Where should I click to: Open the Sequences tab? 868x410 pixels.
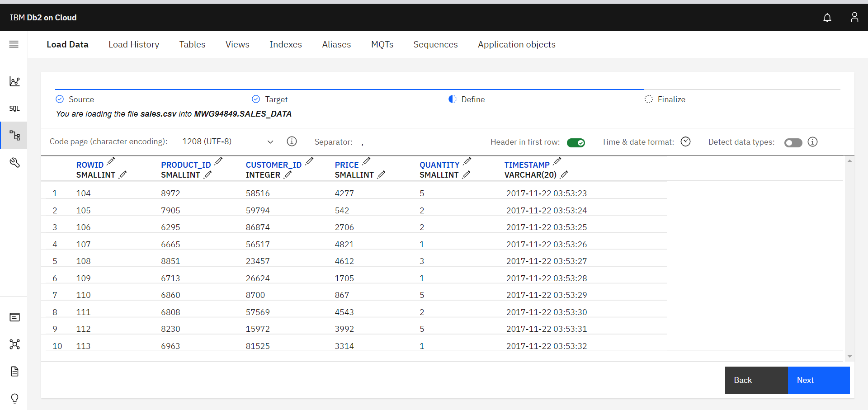(x=435, y=44)
